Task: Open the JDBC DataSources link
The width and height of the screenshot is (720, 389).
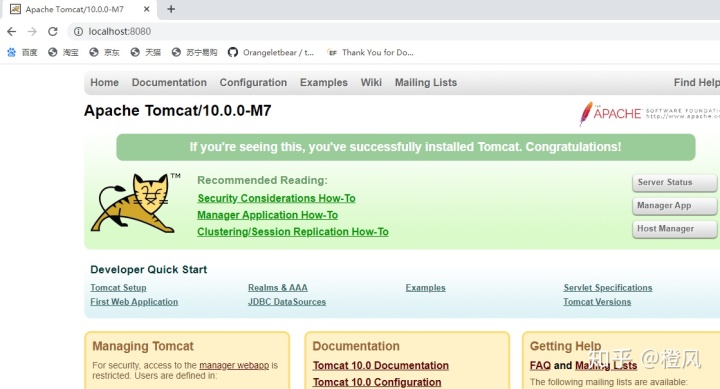Action: (287, 302)
